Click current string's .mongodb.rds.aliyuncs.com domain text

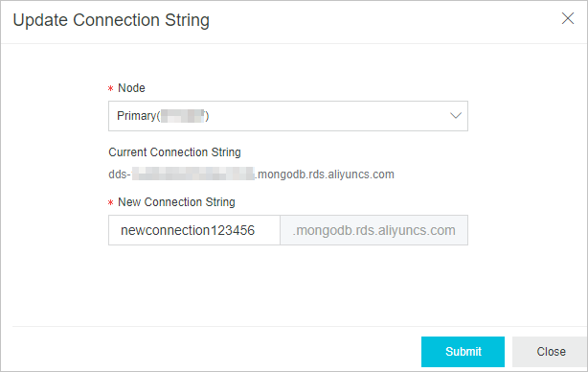[325, 174]
